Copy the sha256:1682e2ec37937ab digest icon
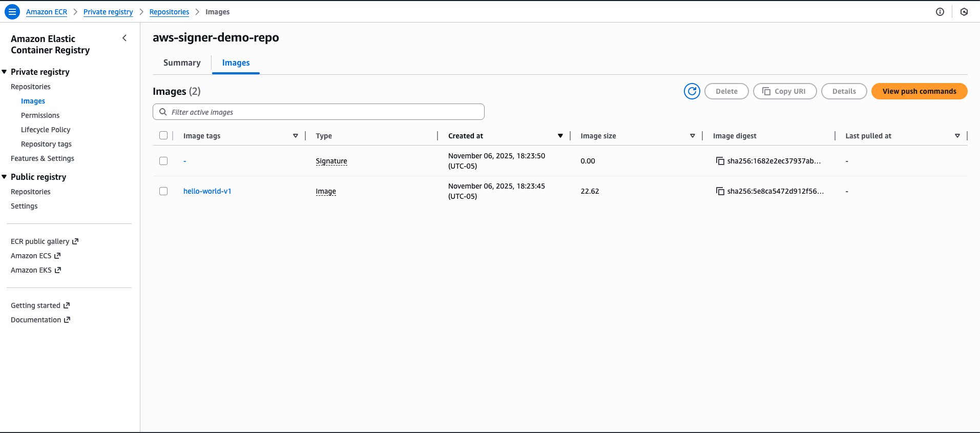The image size is (980, 433). [x=720, y=161]
